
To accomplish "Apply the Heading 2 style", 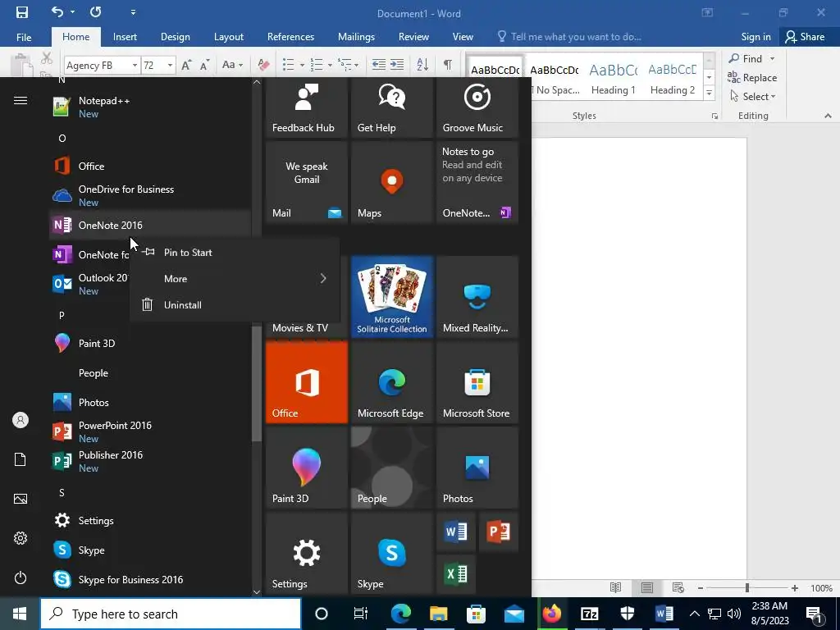I will [673, 80].
